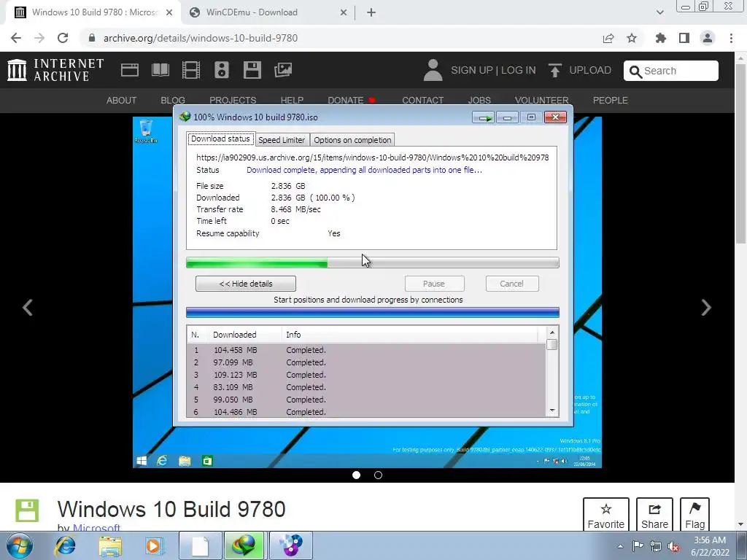The height and width of the screenshot is (560, 747).
Task: Click the share page icon in address bar
Action: click(x=608, y=38)
